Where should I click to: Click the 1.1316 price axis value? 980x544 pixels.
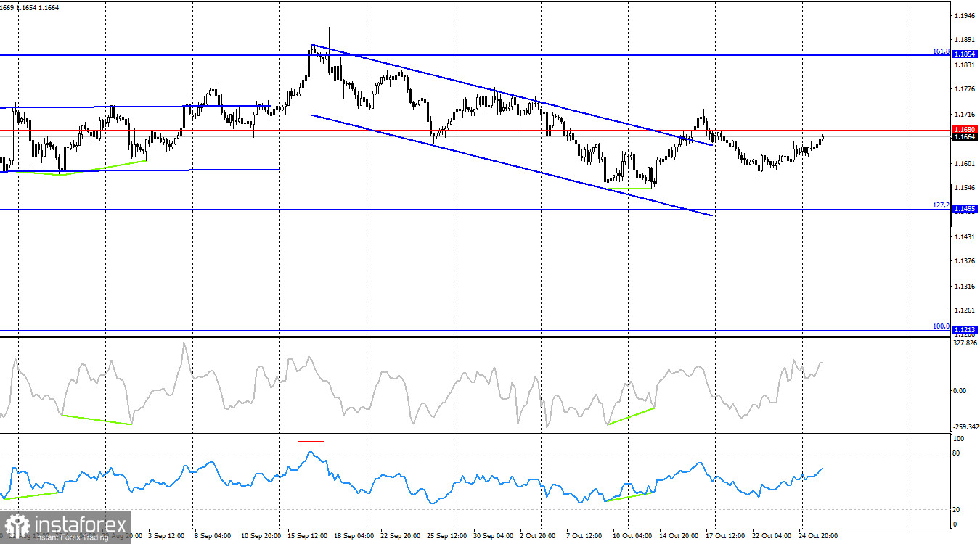click(965, 287)
